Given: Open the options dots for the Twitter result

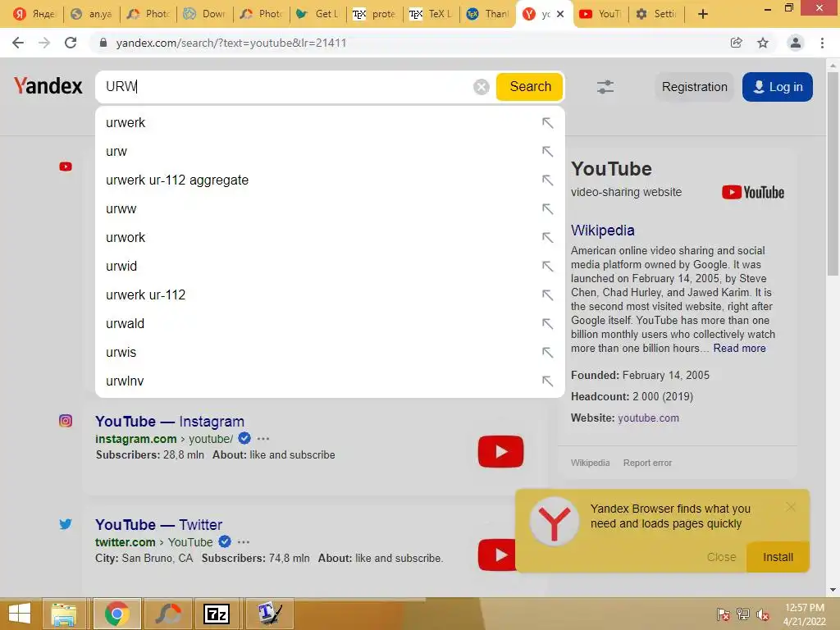Looking at the screenshot, I should click(x=243, y=542).
